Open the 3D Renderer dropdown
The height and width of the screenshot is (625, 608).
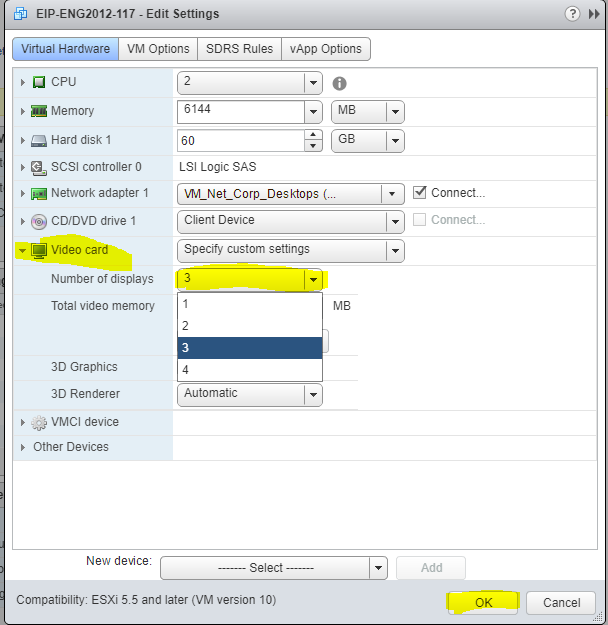tap(313, 395)
